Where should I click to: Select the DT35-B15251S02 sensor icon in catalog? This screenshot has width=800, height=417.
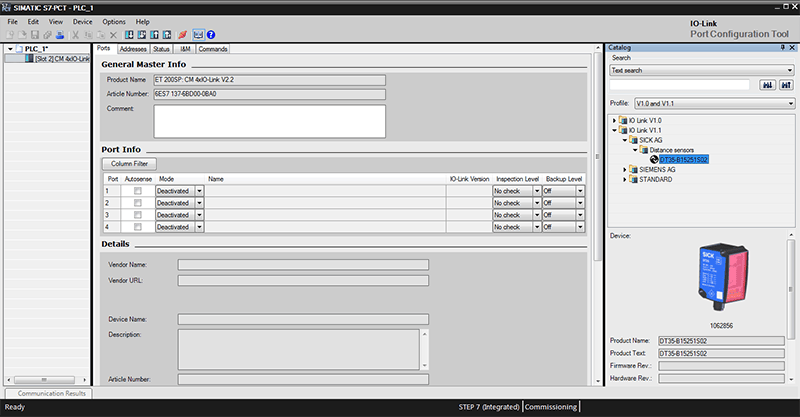coord(654,160)
